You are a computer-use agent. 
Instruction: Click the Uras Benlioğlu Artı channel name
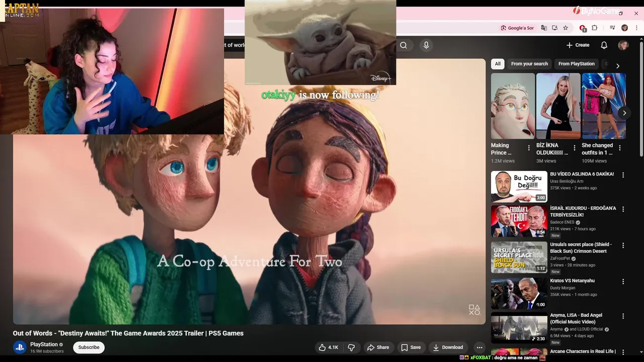(x=567, y=181)
